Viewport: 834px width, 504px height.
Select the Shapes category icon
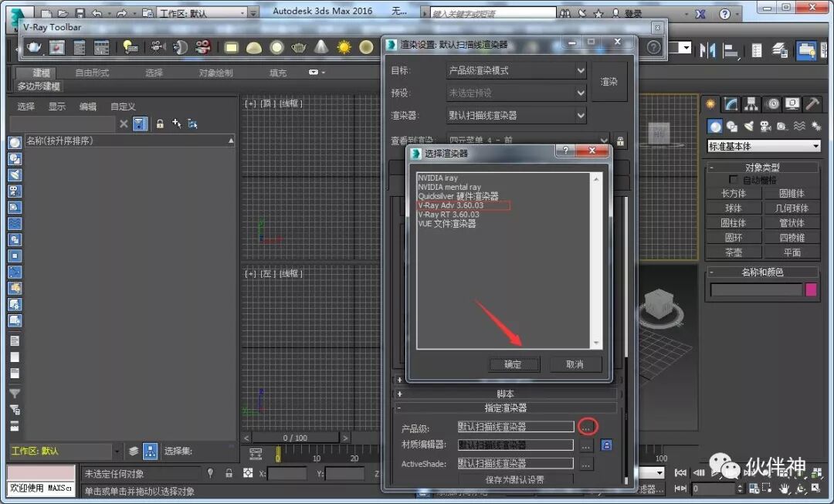(x=732, y=126)
